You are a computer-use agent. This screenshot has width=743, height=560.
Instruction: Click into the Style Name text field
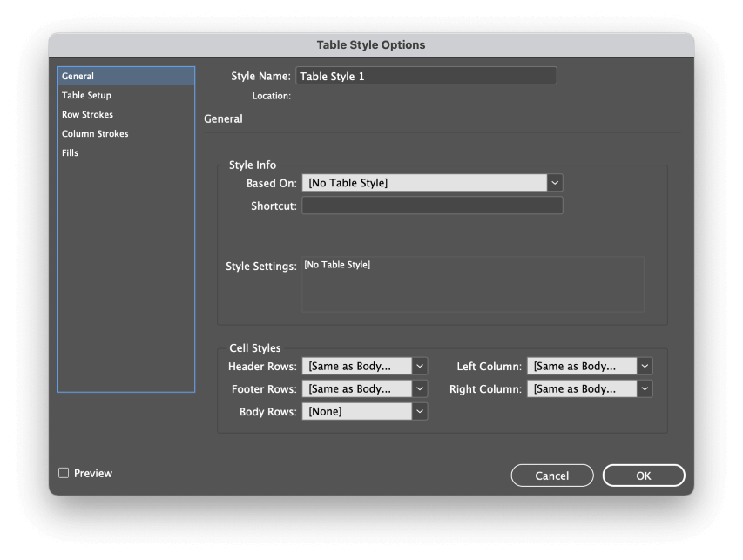coord(426,77)
